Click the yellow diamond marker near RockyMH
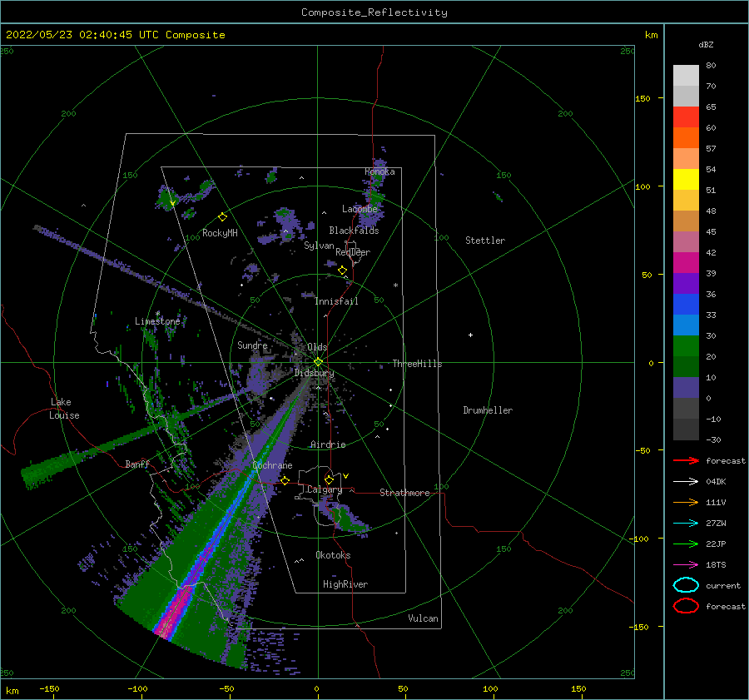This screenshot has width=749, height=700. point(222,217)
